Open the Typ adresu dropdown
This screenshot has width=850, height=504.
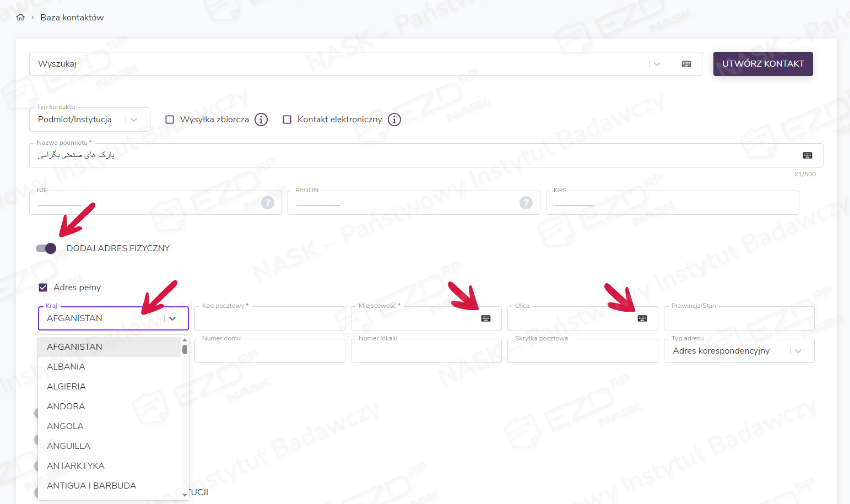798,351
